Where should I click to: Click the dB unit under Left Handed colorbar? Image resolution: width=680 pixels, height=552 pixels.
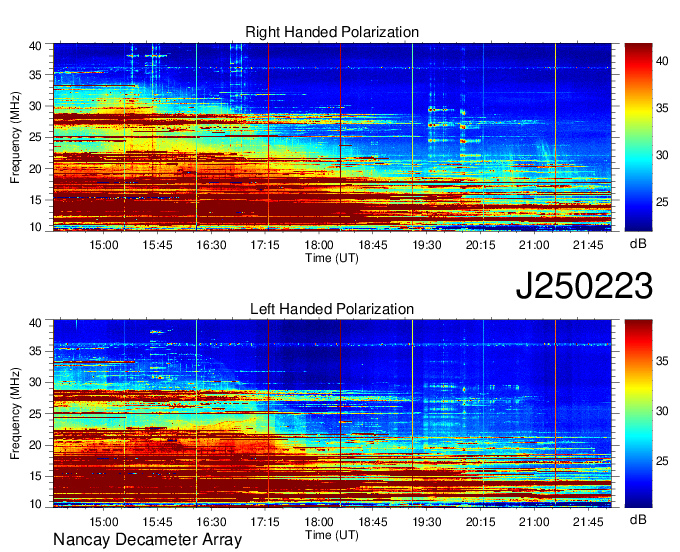(638, 520)
